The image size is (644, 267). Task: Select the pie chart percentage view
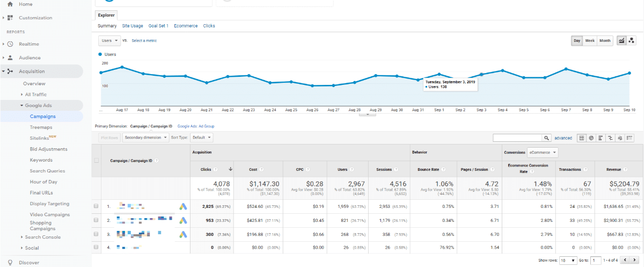click(x=591, y=138)
